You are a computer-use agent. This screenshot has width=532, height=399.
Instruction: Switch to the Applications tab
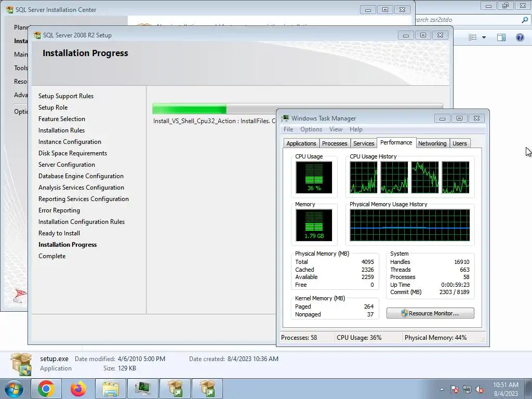coord(301,143)
